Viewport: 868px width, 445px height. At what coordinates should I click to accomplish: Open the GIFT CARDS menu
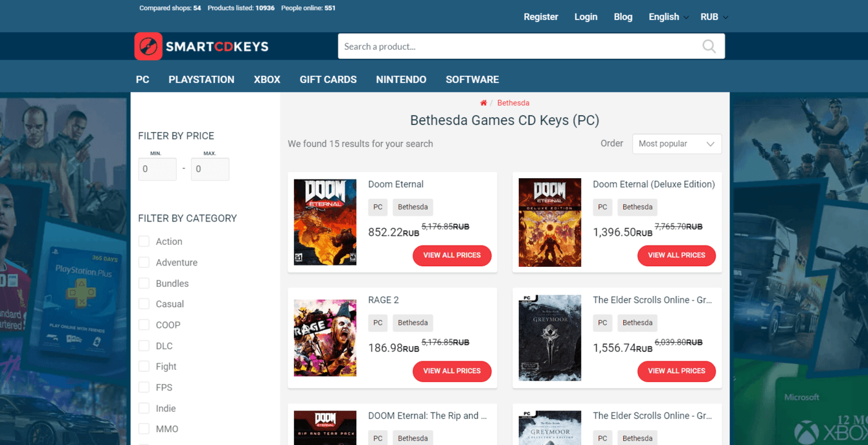[x=328, y=80]
